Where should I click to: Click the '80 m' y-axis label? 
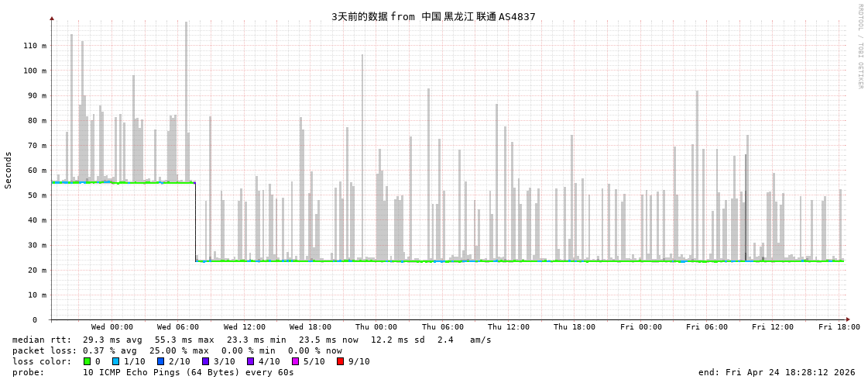click(x=38, y=120)
